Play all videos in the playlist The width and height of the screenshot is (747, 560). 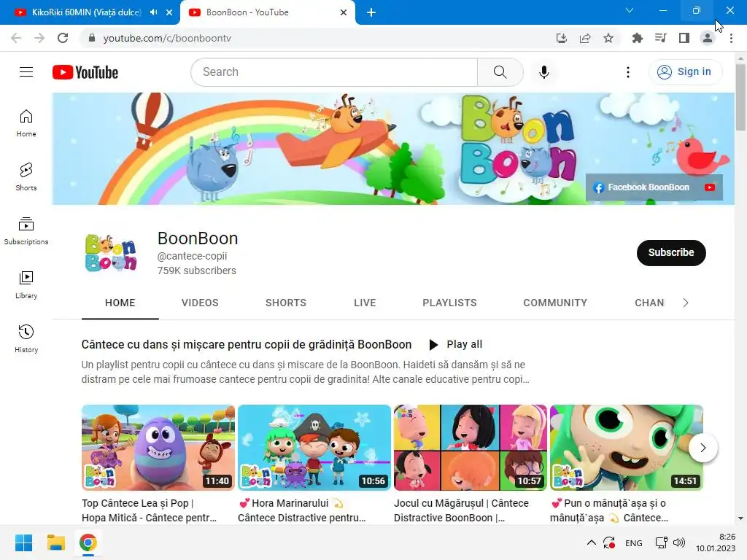(456, 344)
